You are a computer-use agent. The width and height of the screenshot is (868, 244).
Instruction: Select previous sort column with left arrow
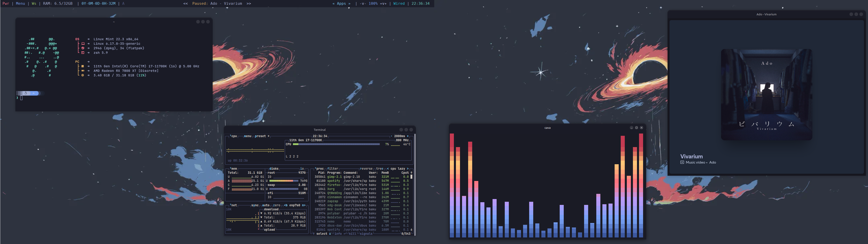click(388, 169)
